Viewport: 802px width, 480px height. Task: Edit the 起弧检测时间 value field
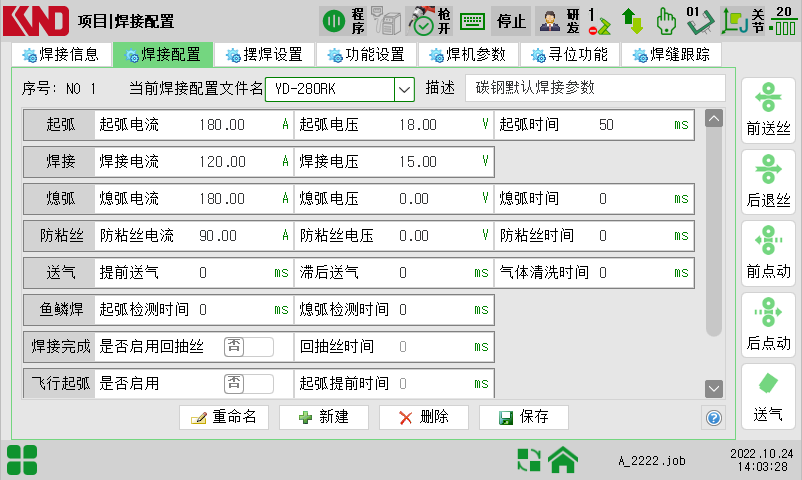[203, 310]
